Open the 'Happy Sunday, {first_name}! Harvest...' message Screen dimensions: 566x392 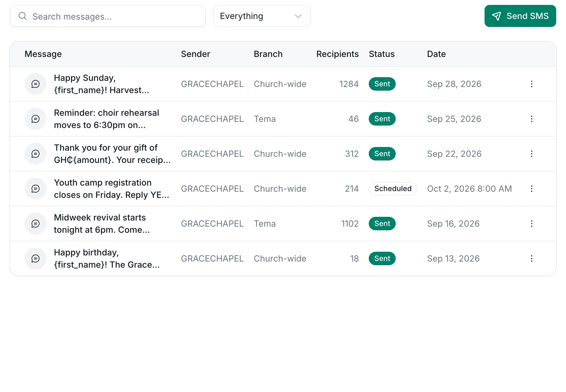(x=101, y=84)
